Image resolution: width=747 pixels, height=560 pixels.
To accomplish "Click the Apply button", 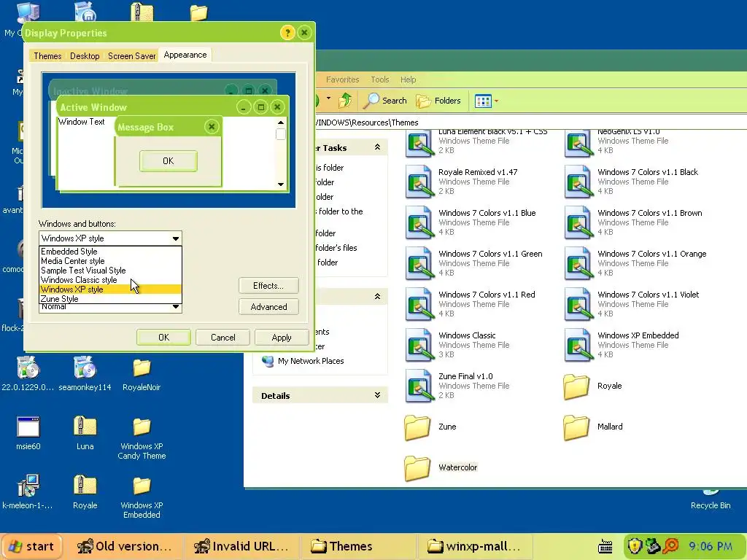I will (x=282, y=337).
